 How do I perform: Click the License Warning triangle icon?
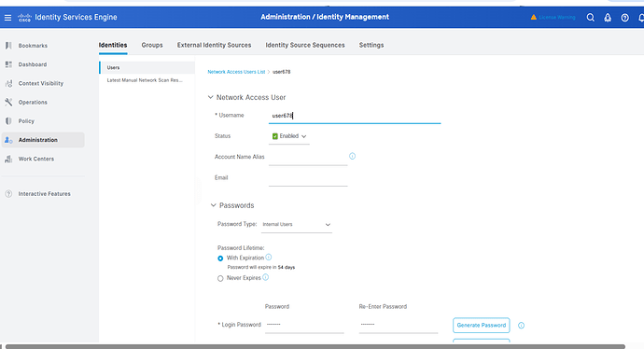tap(534, 17)
